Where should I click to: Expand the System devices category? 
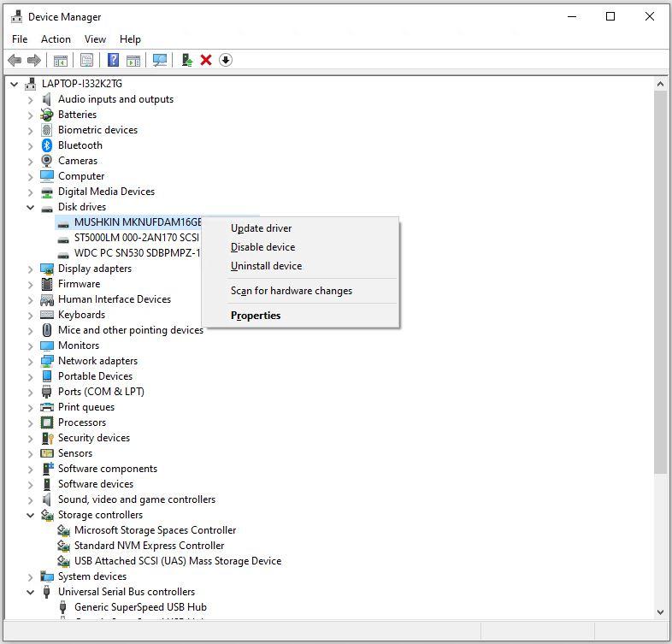(31, 577)
